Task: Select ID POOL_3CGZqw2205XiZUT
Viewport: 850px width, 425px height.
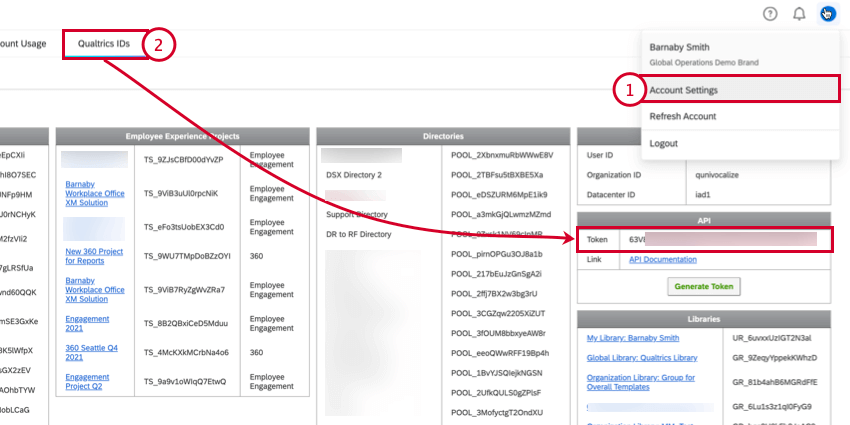Action: [x=498, y=313]
